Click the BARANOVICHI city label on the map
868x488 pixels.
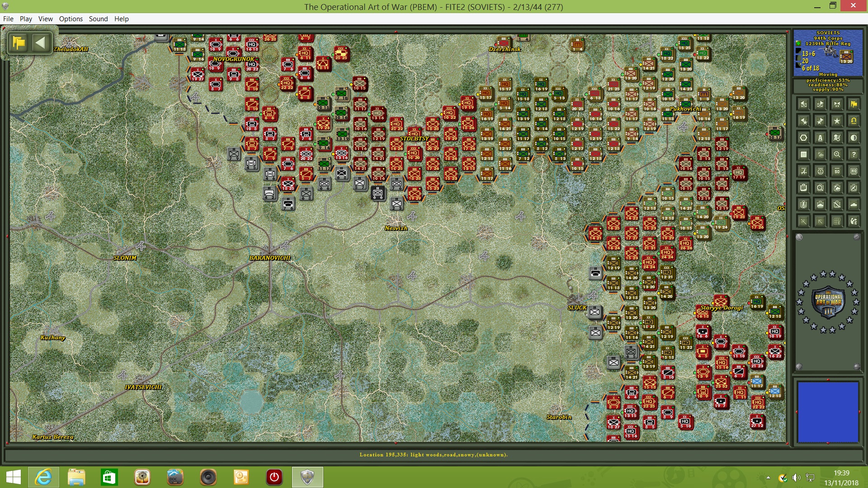click(270, 258)
